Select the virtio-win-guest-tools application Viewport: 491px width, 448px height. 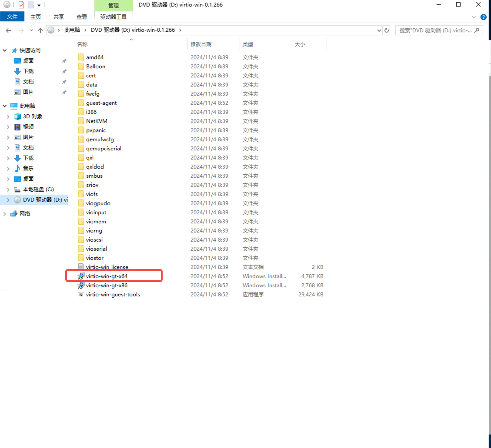point(113,295)
